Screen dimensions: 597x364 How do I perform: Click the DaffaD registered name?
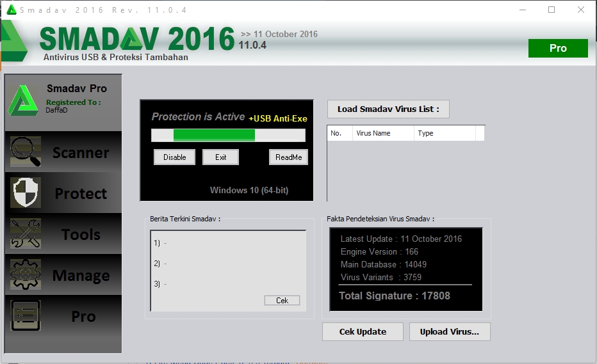coord(57,110)
